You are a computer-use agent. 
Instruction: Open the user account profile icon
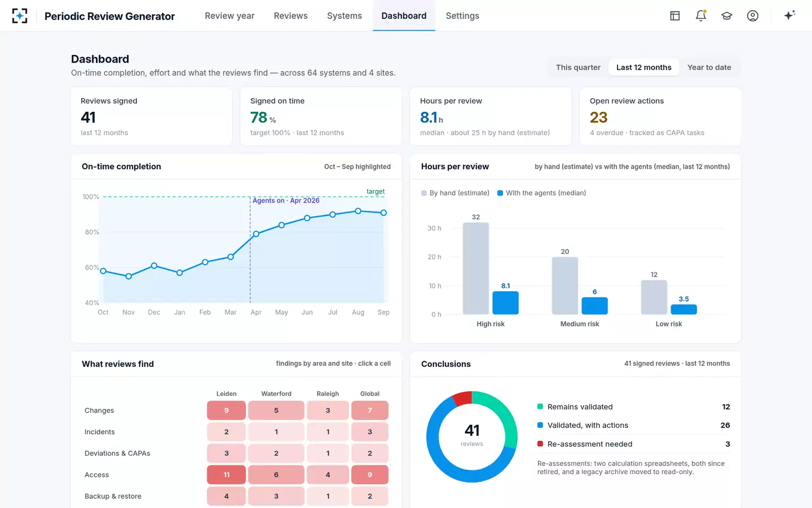(753, 16)
